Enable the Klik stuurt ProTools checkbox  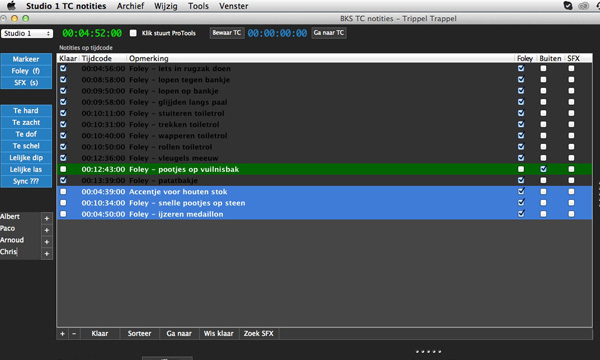[x=133, y=33]
